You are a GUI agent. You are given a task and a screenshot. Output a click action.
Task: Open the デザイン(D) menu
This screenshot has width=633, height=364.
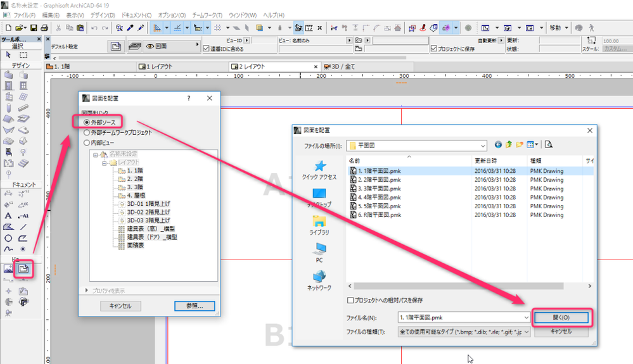(x=103, y=15)
